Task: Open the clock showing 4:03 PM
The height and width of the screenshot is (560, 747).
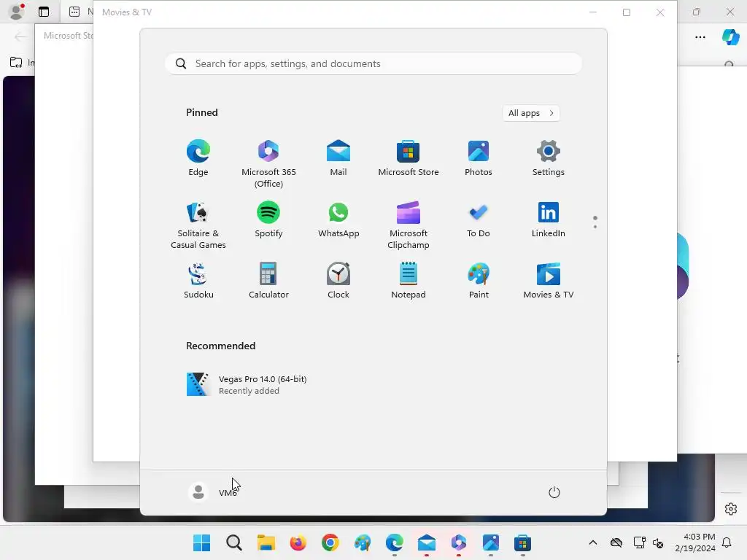Action: tap(695, 542)
